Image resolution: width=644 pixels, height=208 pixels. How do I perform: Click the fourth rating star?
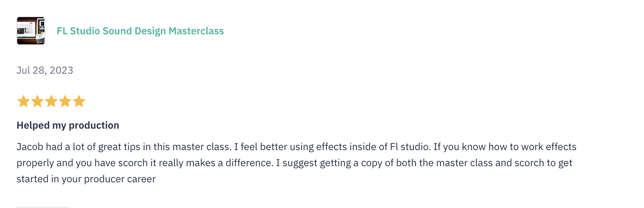point(65,101)
